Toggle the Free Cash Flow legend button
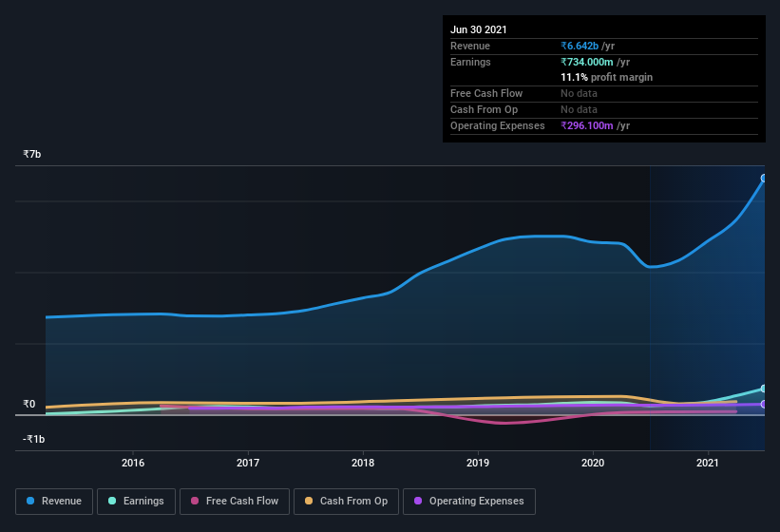The image size is (780, 532). 235,502
